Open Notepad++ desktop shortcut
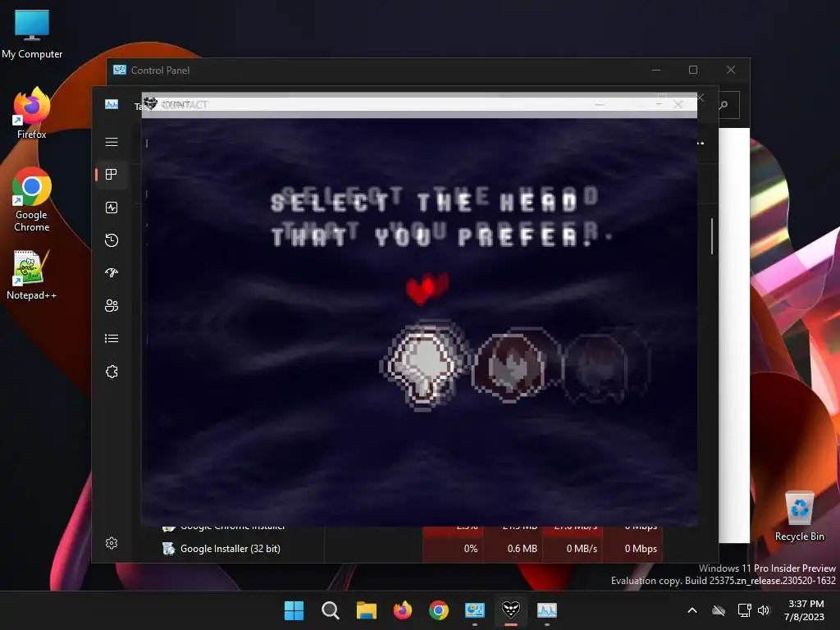This screenshot has width=840, height=630. 32,276
